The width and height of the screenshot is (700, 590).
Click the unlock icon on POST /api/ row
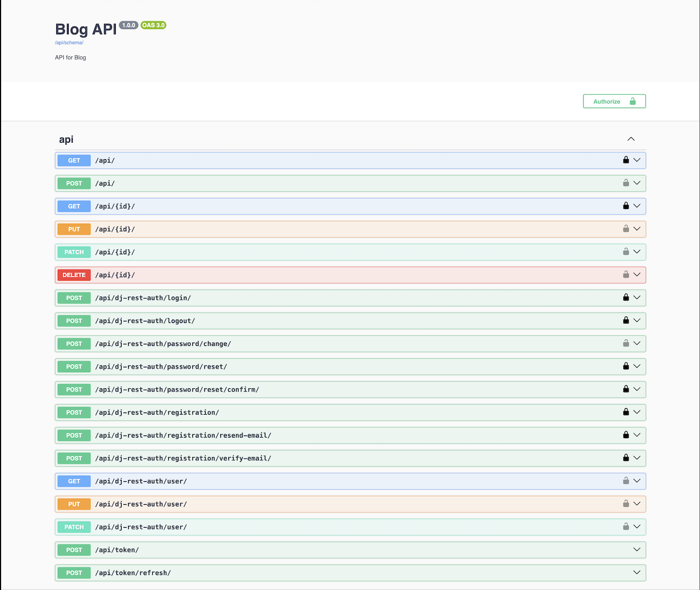tap(625, 183)
